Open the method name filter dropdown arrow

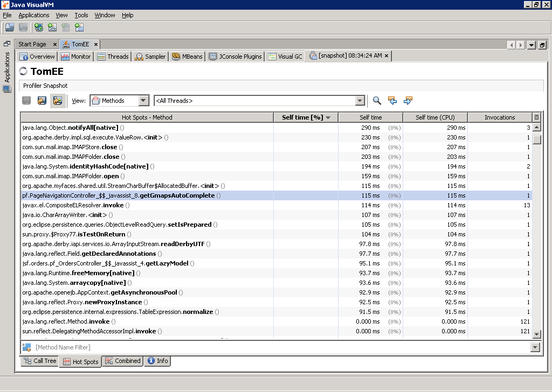(535, 347)
